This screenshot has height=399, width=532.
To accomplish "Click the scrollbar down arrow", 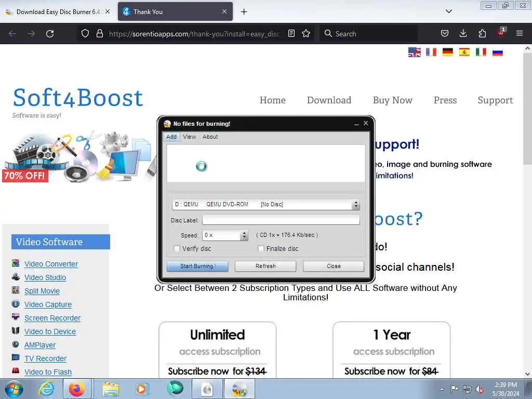I will tap(527, 374).
